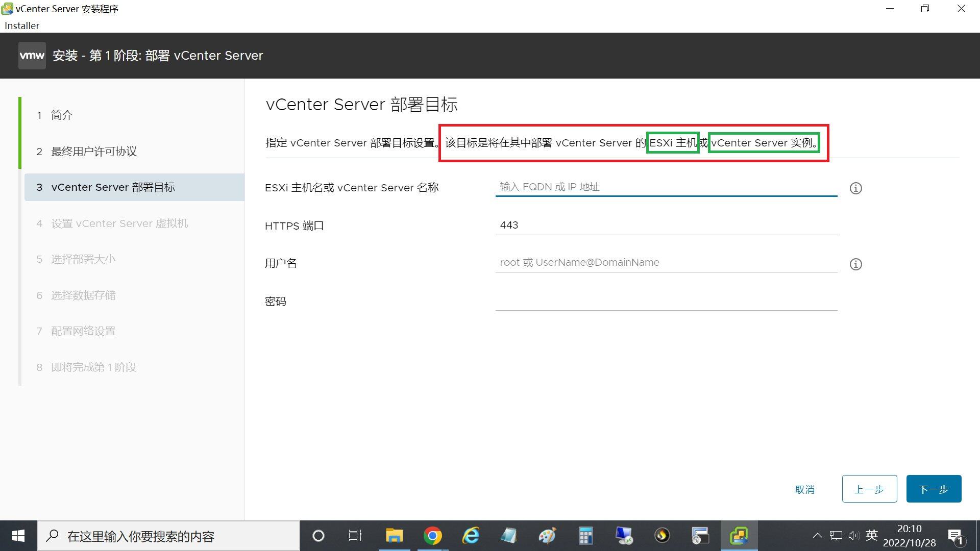The width and height of the screenshot is (980, 551).
Task: Click the 上一步 previous button
Action: coord(869,489)
